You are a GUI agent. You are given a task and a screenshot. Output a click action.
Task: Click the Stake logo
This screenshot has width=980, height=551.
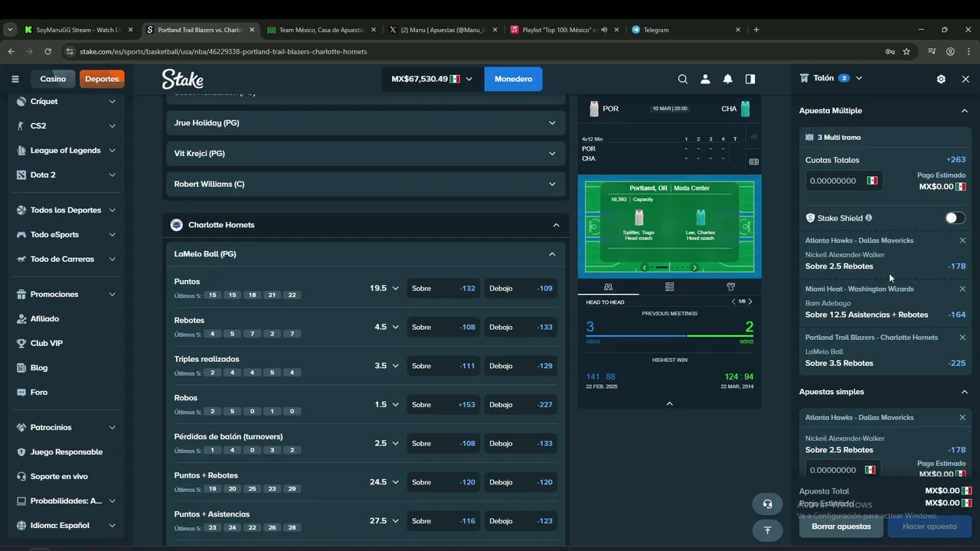182,79
